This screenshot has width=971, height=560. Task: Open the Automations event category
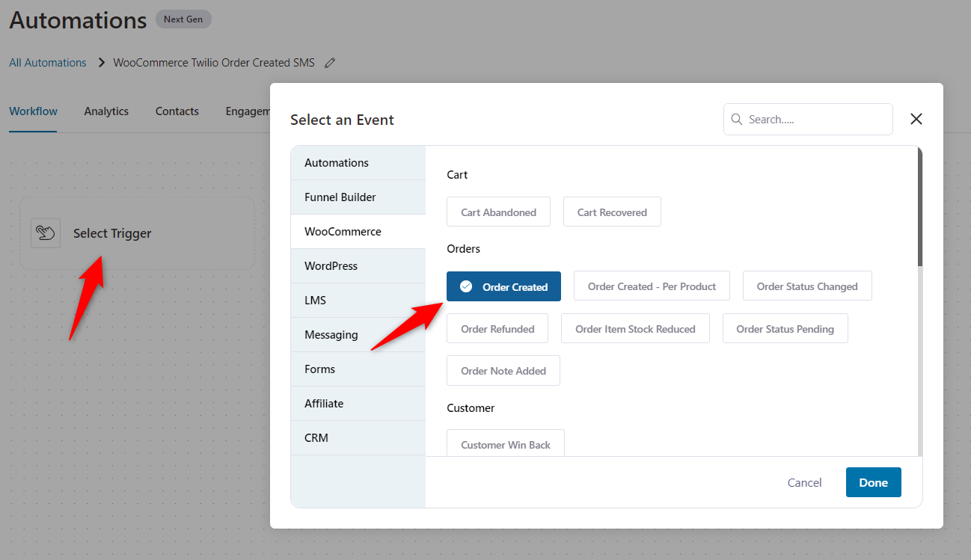coord(358,163)
